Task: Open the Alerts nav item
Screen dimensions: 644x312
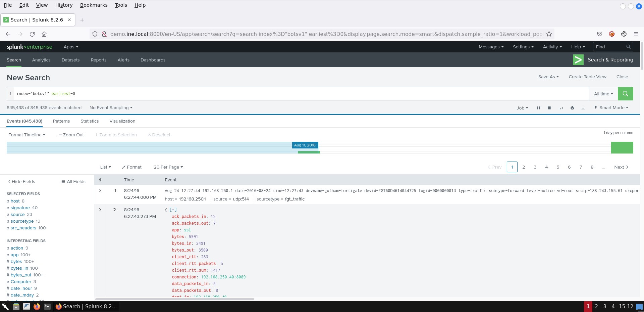Action: click(x=123, y=60)
